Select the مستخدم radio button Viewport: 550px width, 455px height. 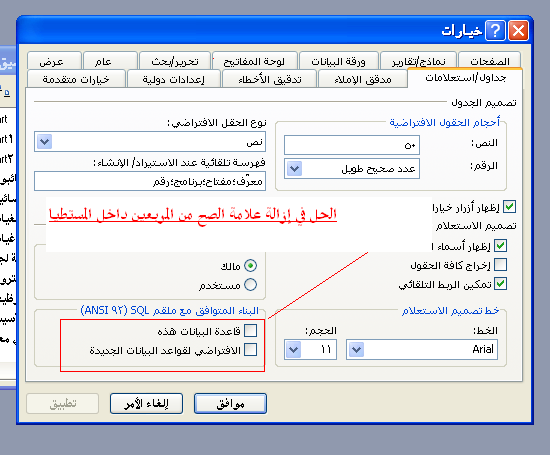pos(250,285)
